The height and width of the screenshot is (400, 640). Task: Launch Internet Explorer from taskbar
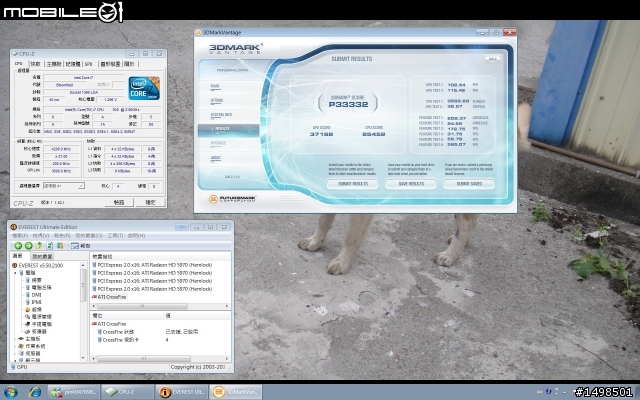click(x=35, y=392)
